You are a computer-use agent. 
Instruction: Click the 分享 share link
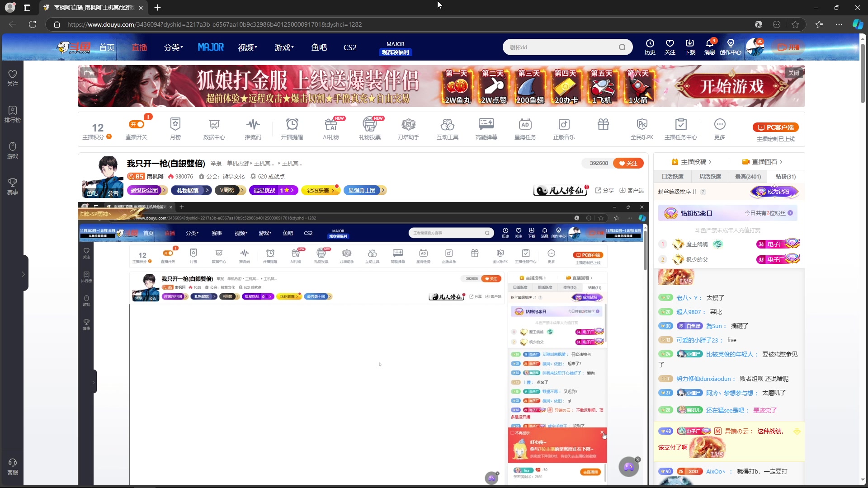coord(604,191)
